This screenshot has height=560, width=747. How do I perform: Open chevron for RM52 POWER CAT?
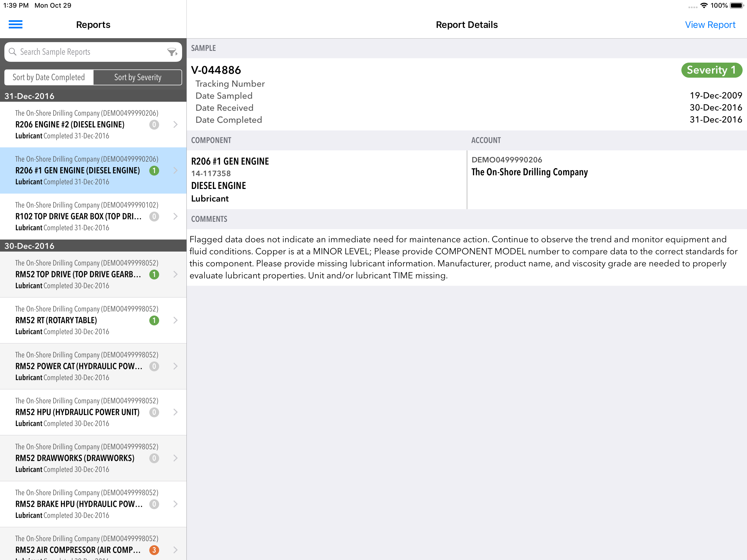coord(175,366)
